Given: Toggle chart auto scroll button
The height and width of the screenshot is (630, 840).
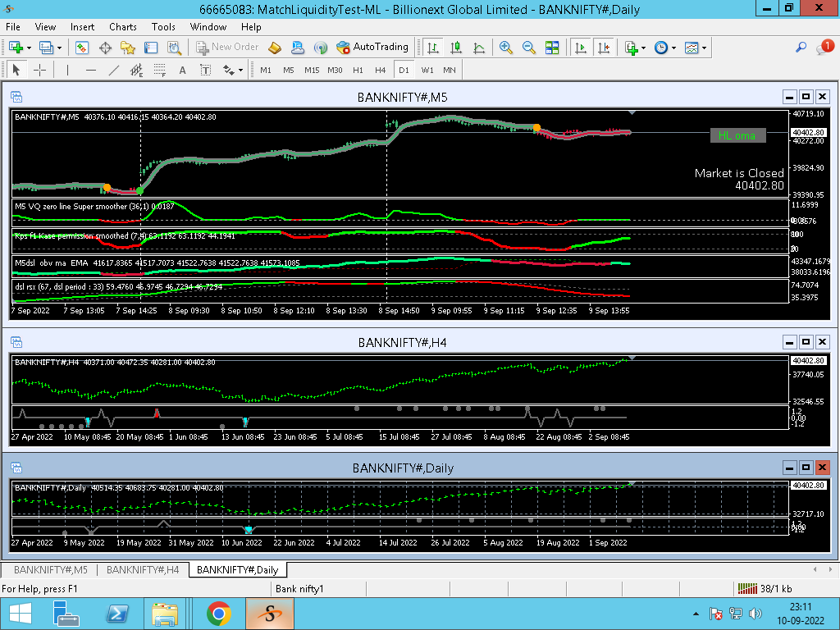Looking at the screenshot, I should (x=580, y=48).
